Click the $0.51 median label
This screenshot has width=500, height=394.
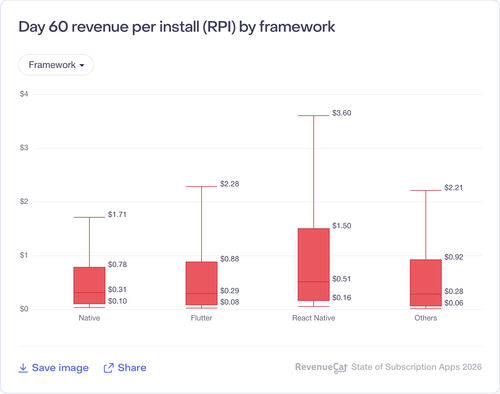342,279
